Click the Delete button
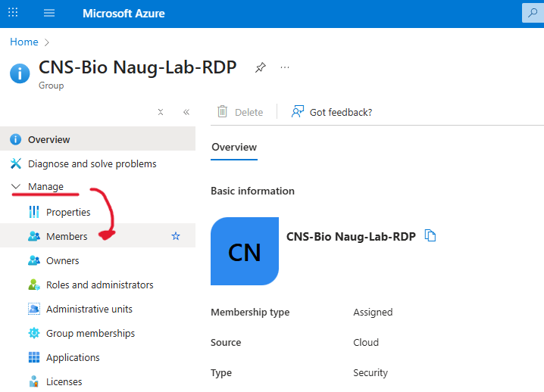This screenshot has width=544, height=392. click(x=240, y=112)
